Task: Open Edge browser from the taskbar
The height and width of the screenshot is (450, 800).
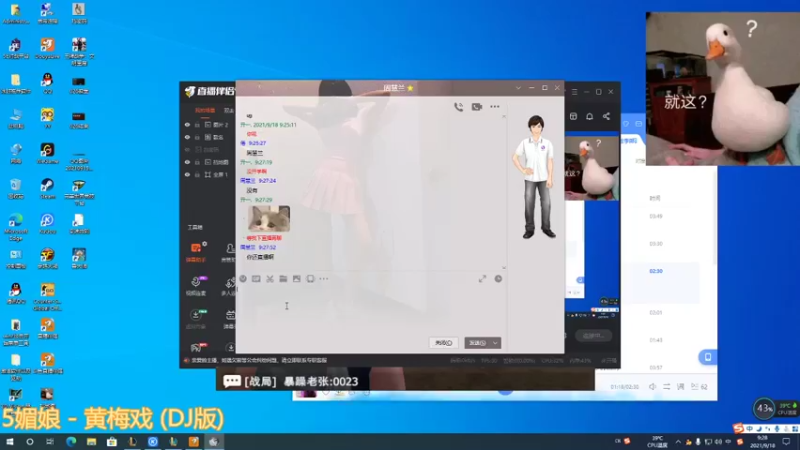Action: tap(71, 442)
